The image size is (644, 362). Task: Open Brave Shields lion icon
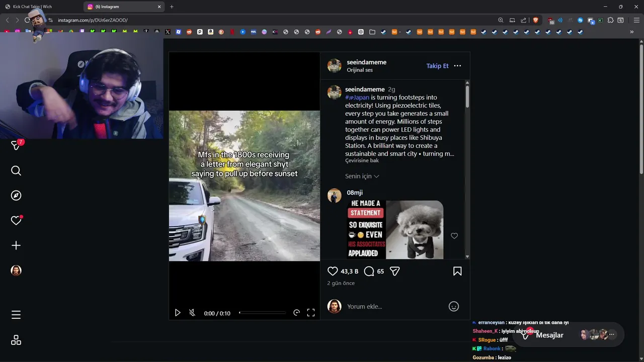pyautogui.click(x=535, y=20)
